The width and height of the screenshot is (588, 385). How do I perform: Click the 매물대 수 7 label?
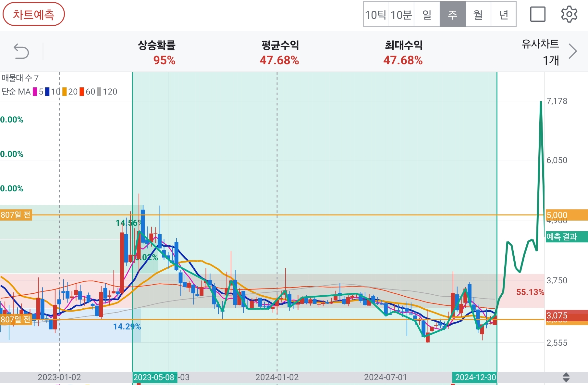click(x=20, y=78)
